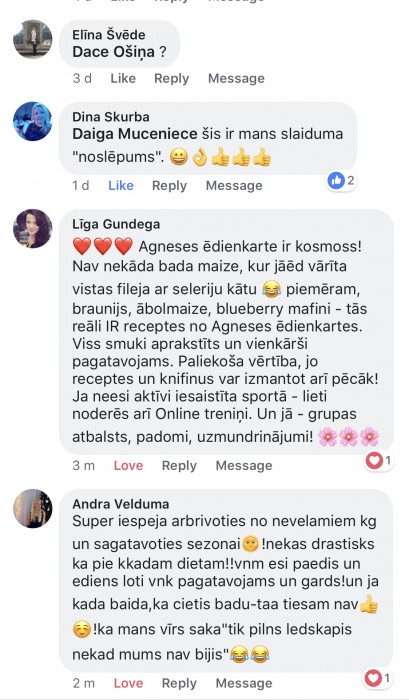Like Elīna Švēde's comment
The height and width of the screenshot is (700, 409).
[x=123, y=78]
